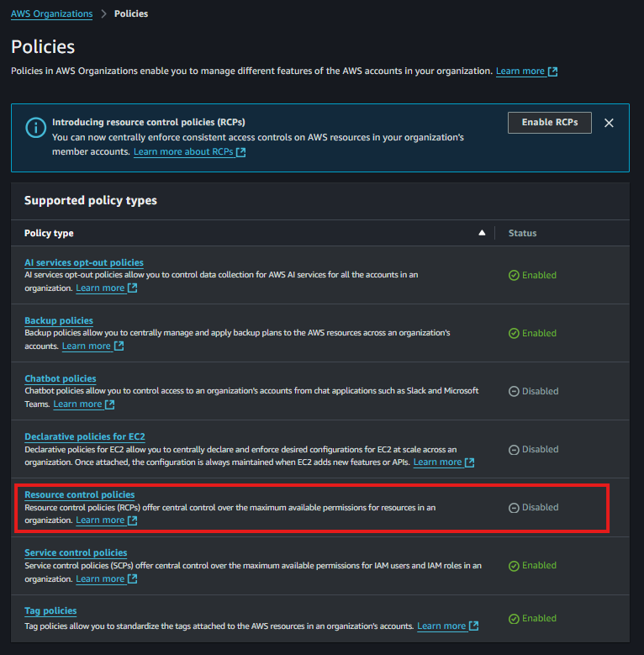Image resolution: width=644 pixels, height=655 pixels.
Task: Click Enabled check icon for Backup policies
Action: tap(514, 333)
